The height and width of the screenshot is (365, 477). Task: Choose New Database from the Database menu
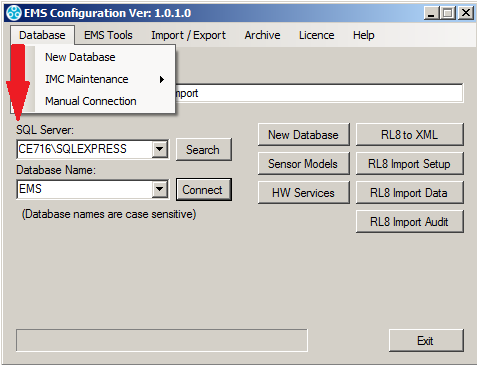click(x=105, y=57)
